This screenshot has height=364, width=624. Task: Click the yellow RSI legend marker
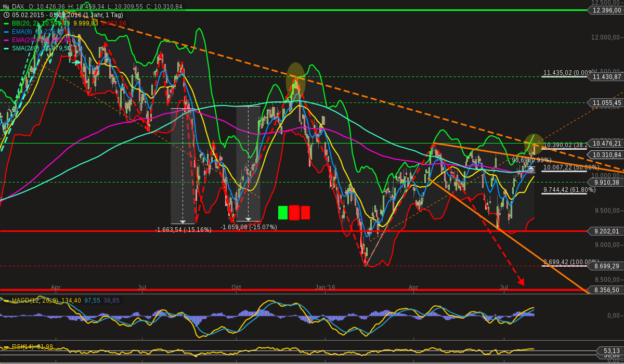pos(6,347)
